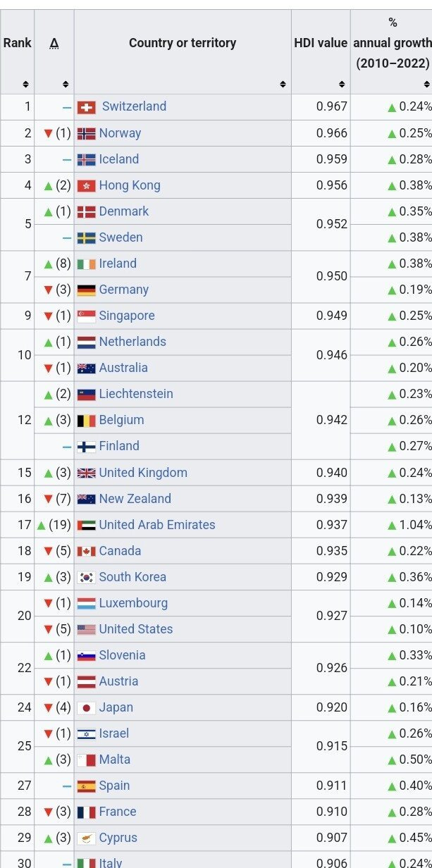The height and width of the screenshot is (868, 432).
Task: Click the Singapore country link
Action: [127, 316]
